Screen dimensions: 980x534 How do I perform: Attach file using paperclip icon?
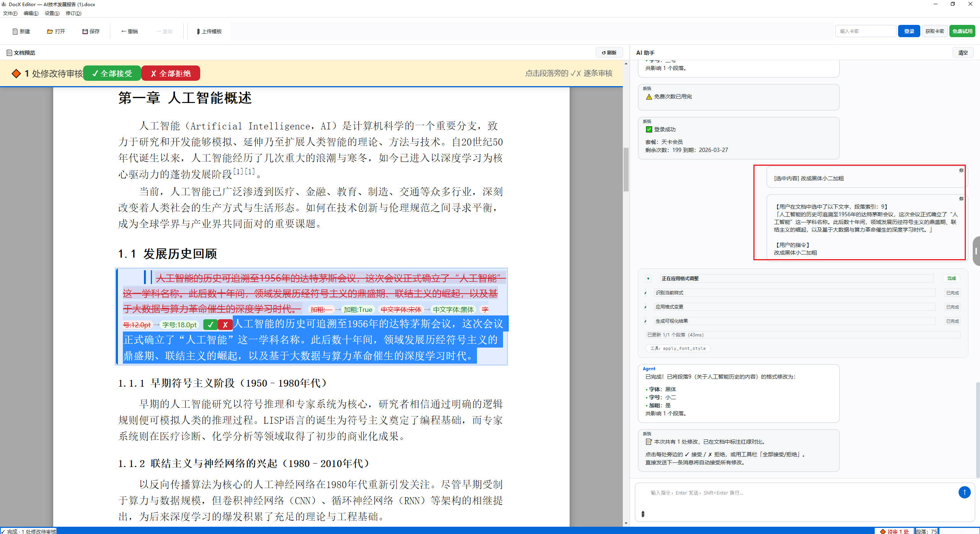pyautogui.click(x=643, y=514)
